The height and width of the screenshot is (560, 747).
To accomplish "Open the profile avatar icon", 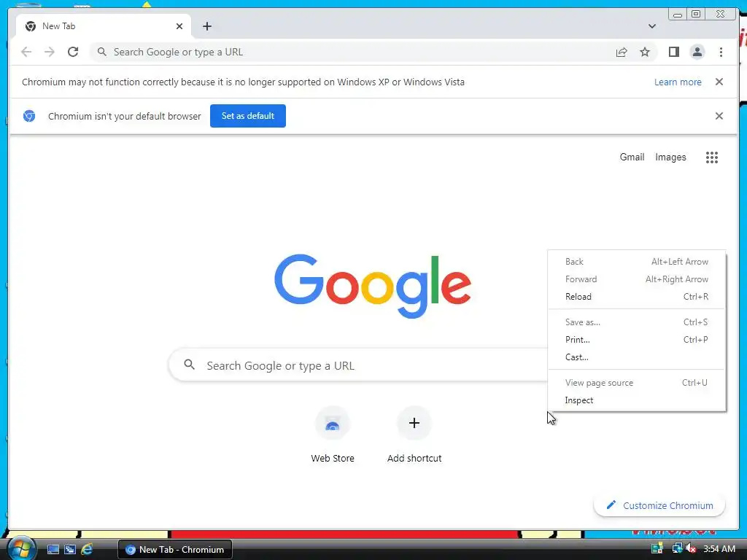I will tap(697, 52).
